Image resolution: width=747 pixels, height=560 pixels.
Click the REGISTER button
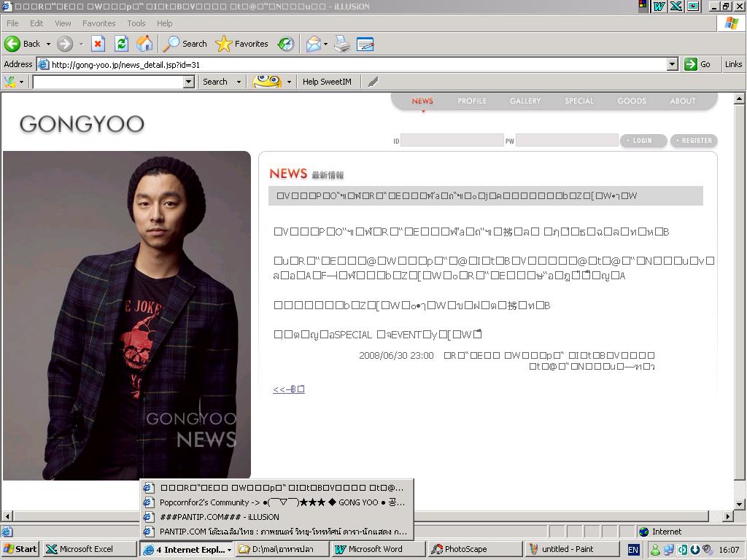(694, 141)
